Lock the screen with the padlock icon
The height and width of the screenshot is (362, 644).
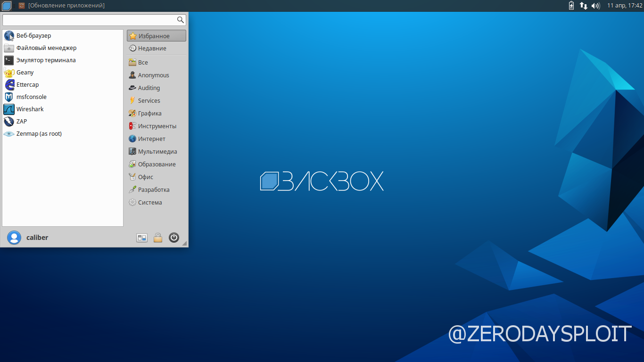[x=158, y=238]
